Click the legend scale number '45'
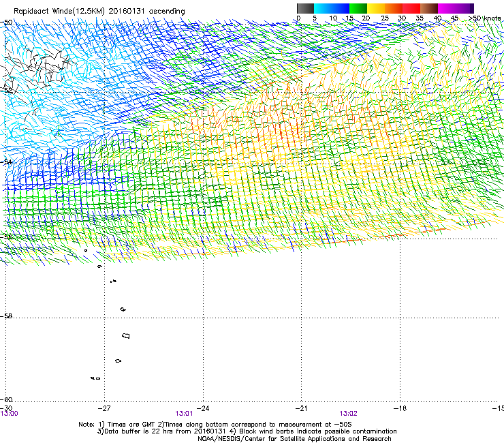The image size is (504, 443). [x=454, y=18]
